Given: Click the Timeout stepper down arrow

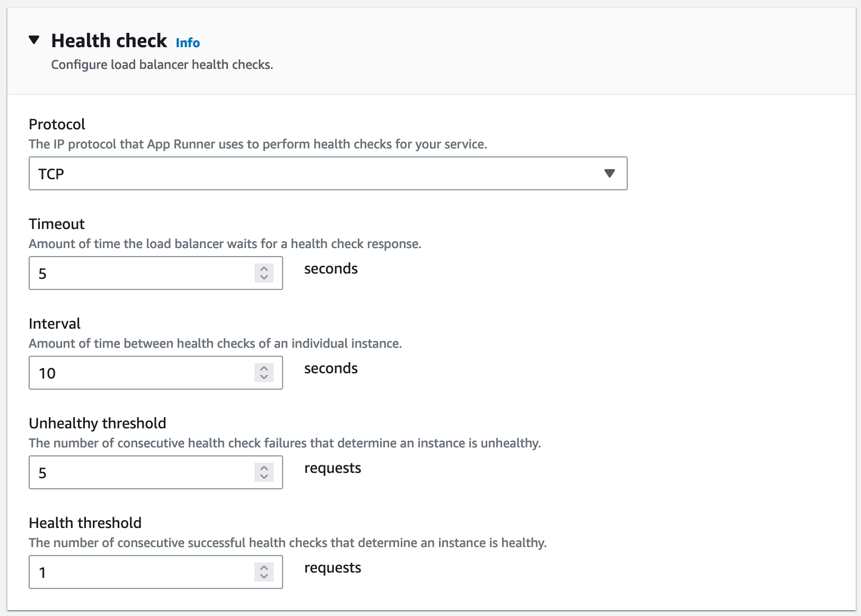Looking at the screenshot, I should tap(263, 278).
